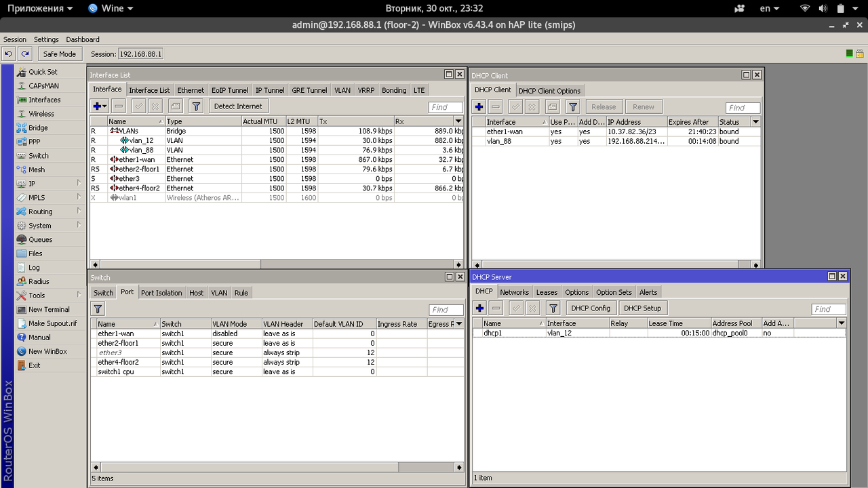This screenshot has height=488, width=868.
Task: Click the DHCP Setup button
Action: point(642,308)
